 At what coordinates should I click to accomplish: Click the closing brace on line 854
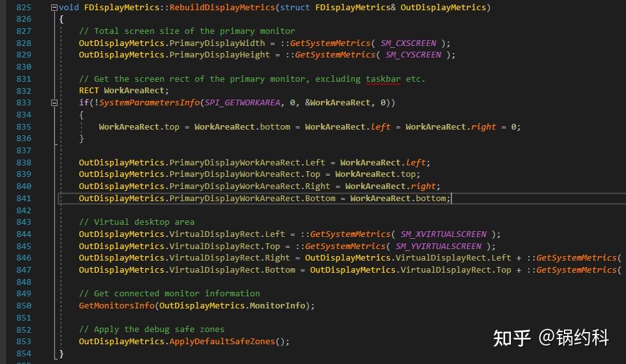[61, 354]
